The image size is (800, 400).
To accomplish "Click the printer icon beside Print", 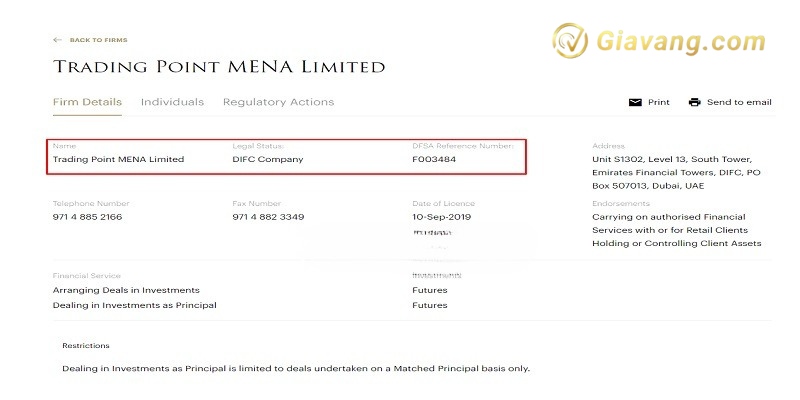I will pyautogui.click(x=634, y=102).
